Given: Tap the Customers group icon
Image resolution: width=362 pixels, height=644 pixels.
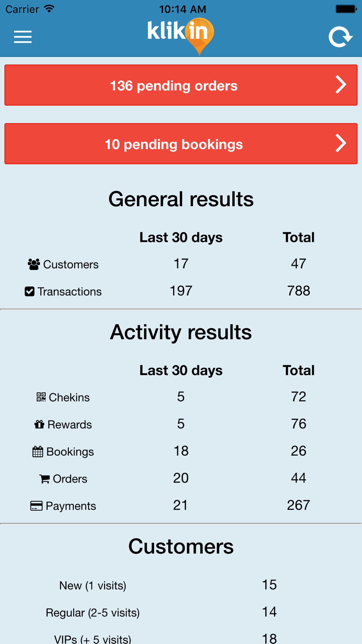Looking at the screenshot, I should (34, 264).
